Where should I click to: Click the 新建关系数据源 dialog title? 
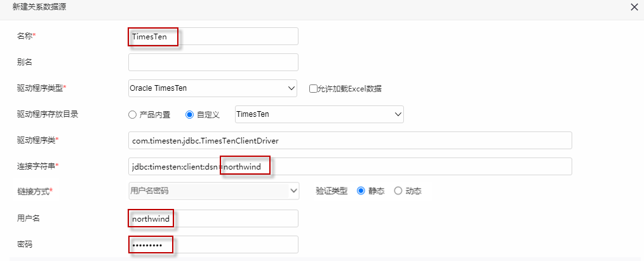(x=39, y=8)
